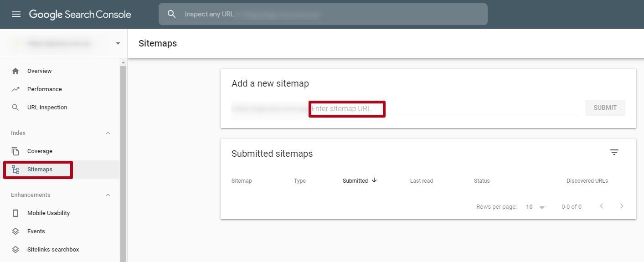Collapse the Index section

tap(108, 133)
